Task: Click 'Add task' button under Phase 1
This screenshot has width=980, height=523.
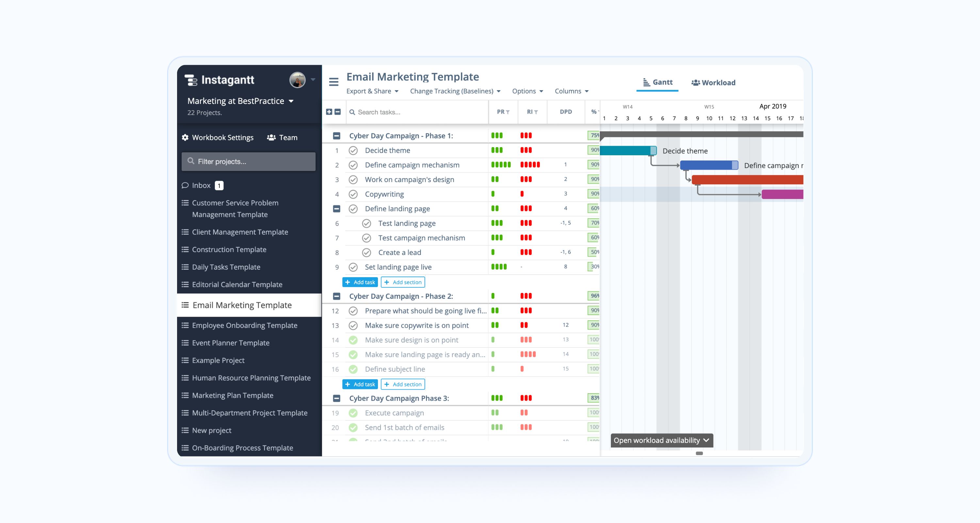Action: coord(360,282)
